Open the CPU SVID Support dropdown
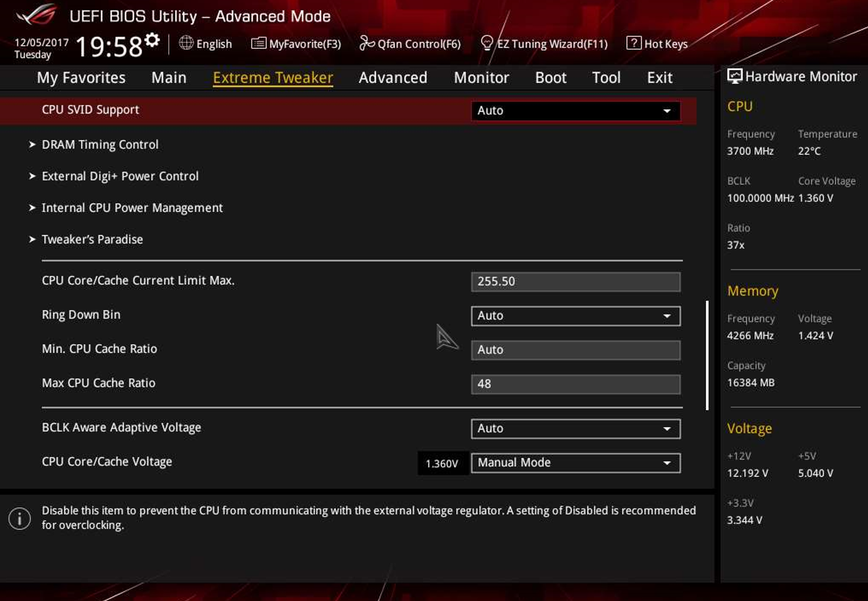This screenshot has height=601, width=868. tap(576, 111)
